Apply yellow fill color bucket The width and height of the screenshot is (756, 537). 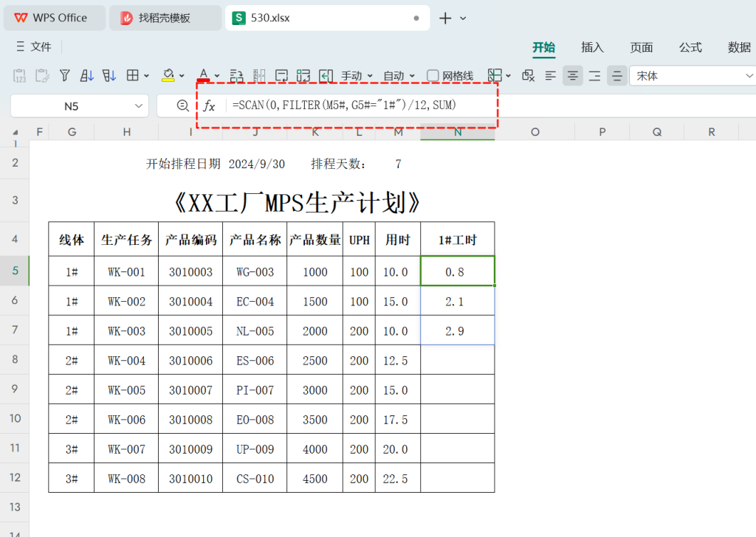(x=168, y=76)
